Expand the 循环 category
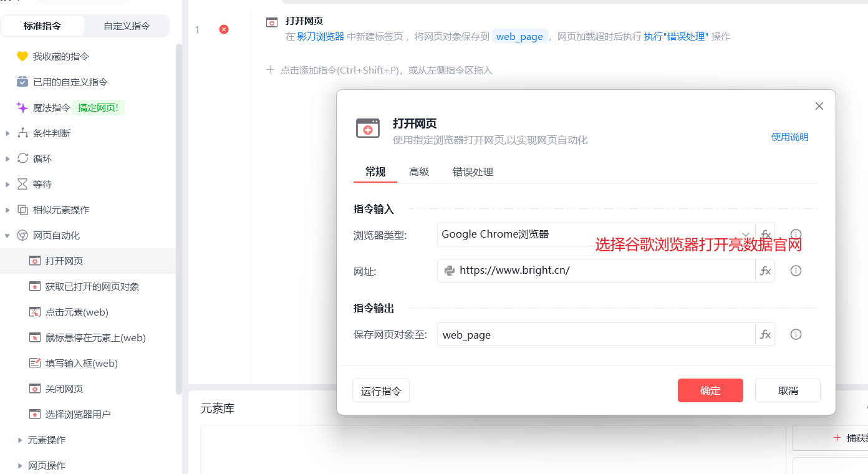Viewport: 868px width, 474px height. pos(7,158)
